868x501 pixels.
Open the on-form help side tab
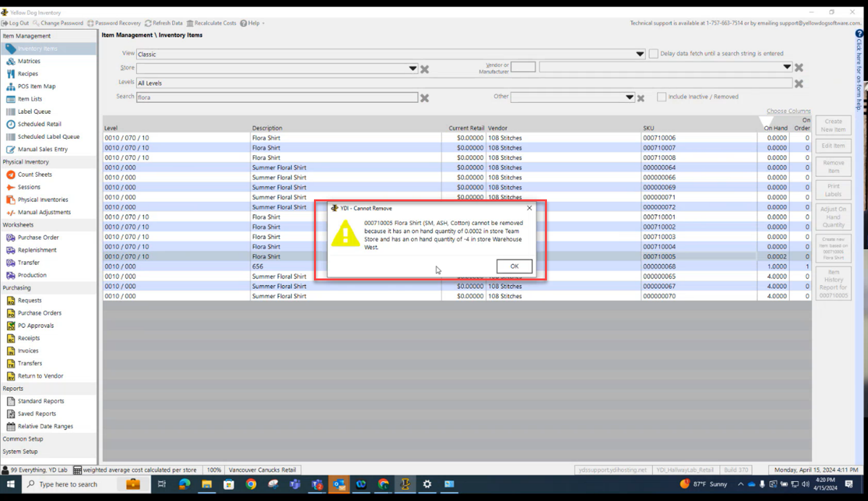point(860,69)
